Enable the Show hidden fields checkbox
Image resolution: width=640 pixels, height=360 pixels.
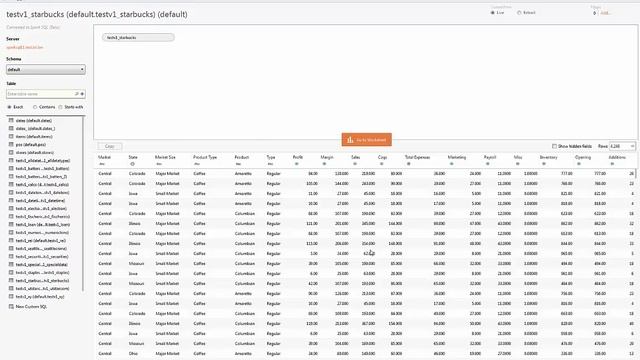pyautogui.click(x=554, y=146)
